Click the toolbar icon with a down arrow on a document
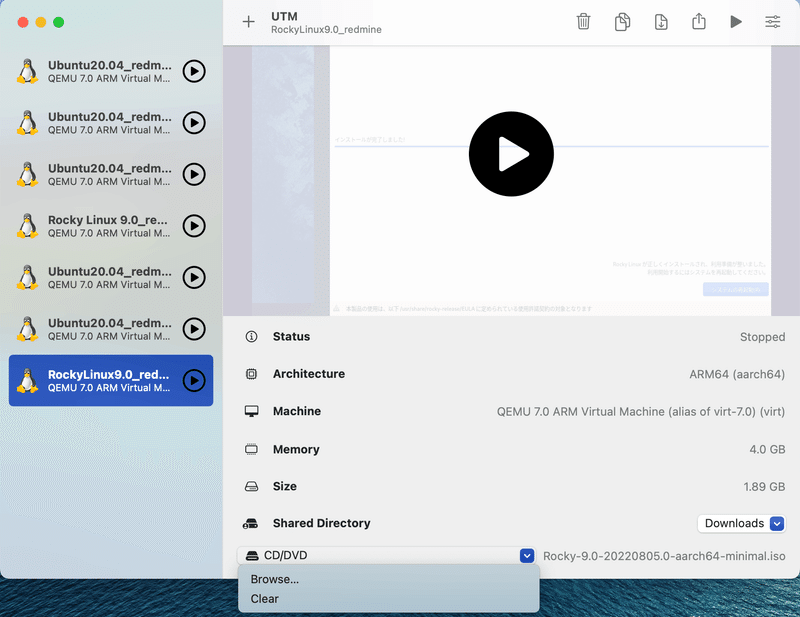The image size is (800, 617). (661, 22)
